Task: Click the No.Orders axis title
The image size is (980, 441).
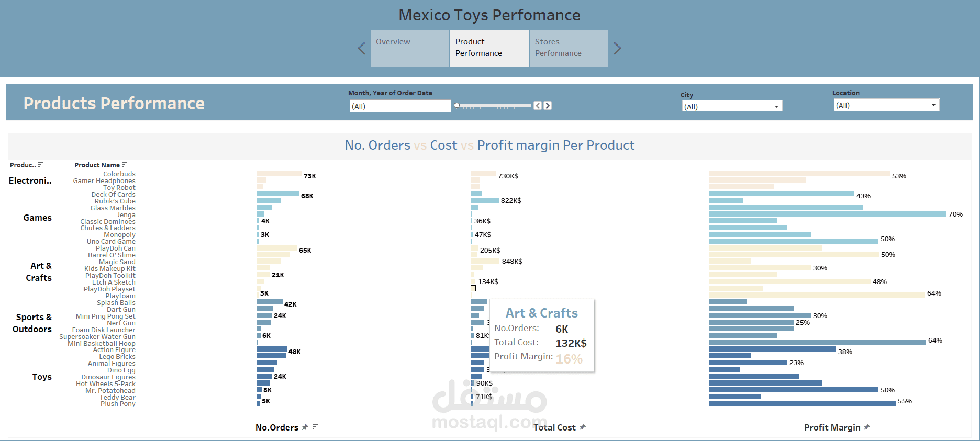Action: pos(277,427)
